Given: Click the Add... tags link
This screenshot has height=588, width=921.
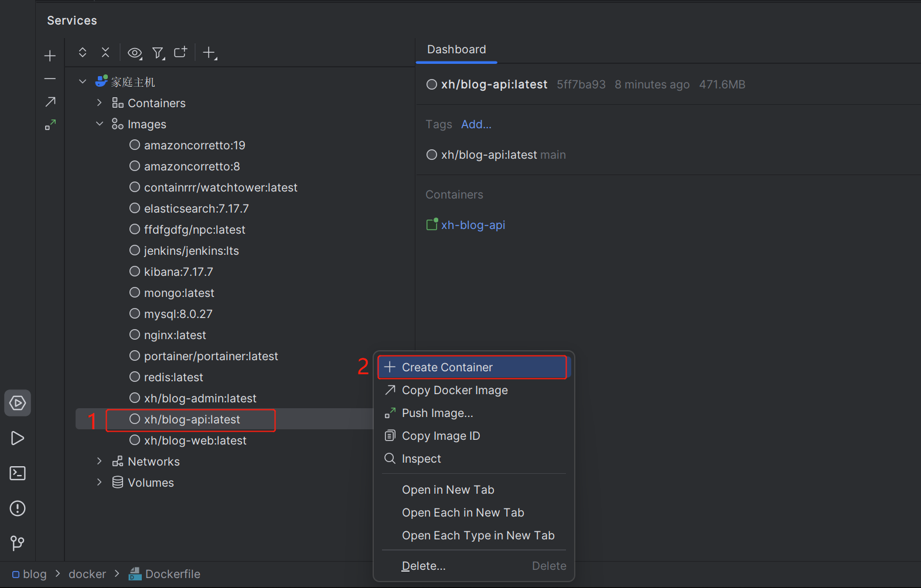Looking at the screenshot, I should pos(476,125).
